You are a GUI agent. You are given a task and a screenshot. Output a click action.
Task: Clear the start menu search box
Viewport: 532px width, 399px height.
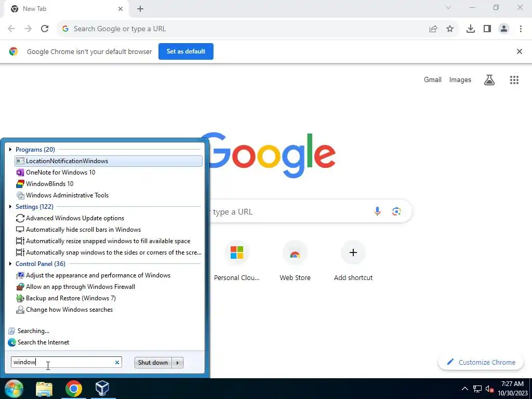pyautogui.click(x=117, y=362)
